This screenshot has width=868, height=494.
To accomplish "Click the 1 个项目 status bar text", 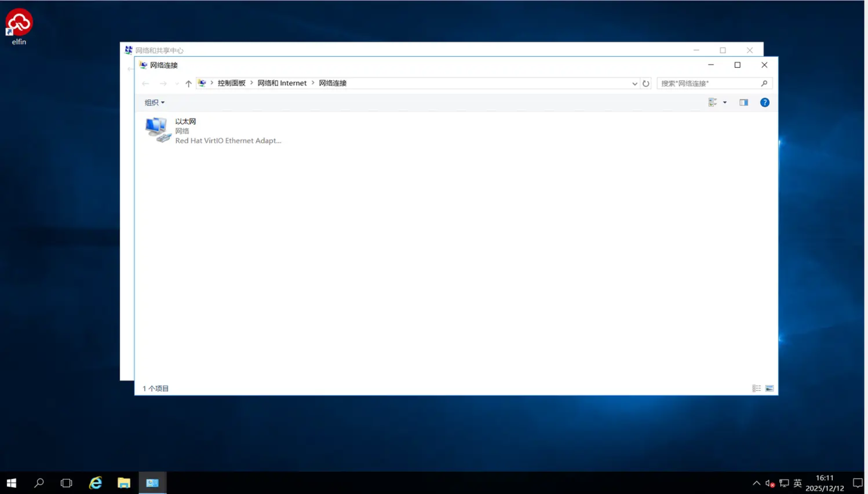I will [x=156, y=388].
